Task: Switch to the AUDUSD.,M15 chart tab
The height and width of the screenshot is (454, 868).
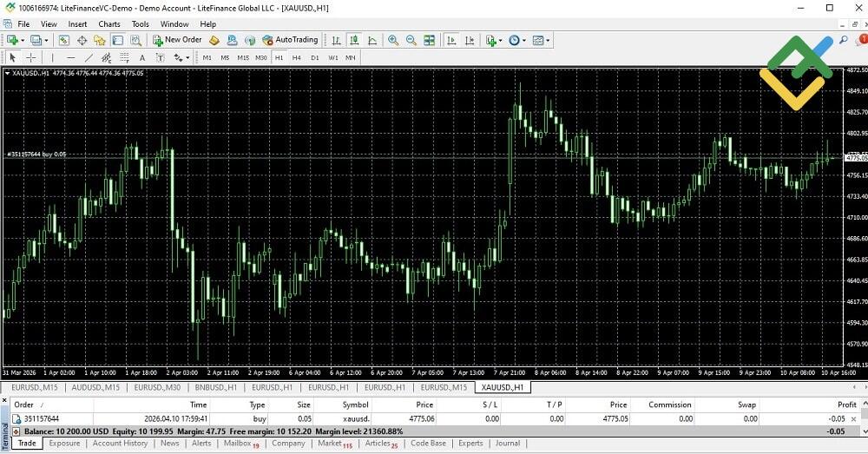Action: (x=95, y=387)
